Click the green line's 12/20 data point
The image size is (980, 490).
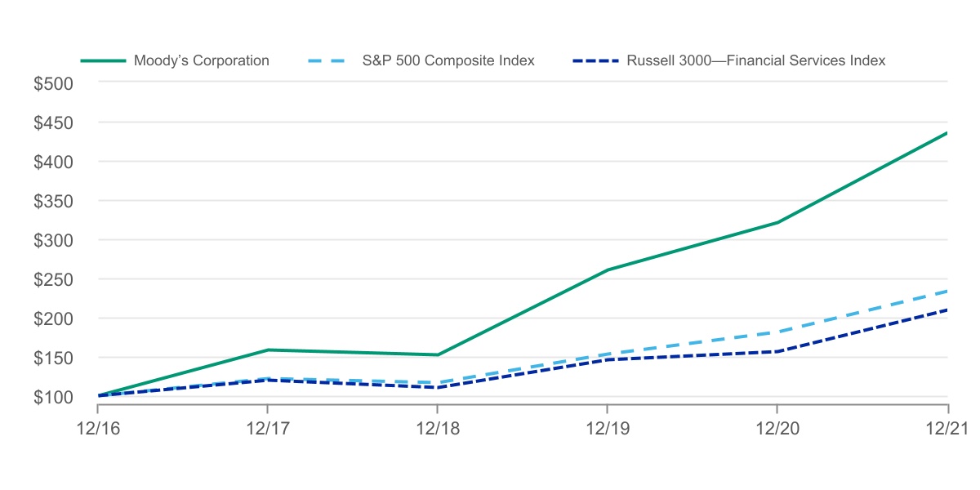(777, 222)
